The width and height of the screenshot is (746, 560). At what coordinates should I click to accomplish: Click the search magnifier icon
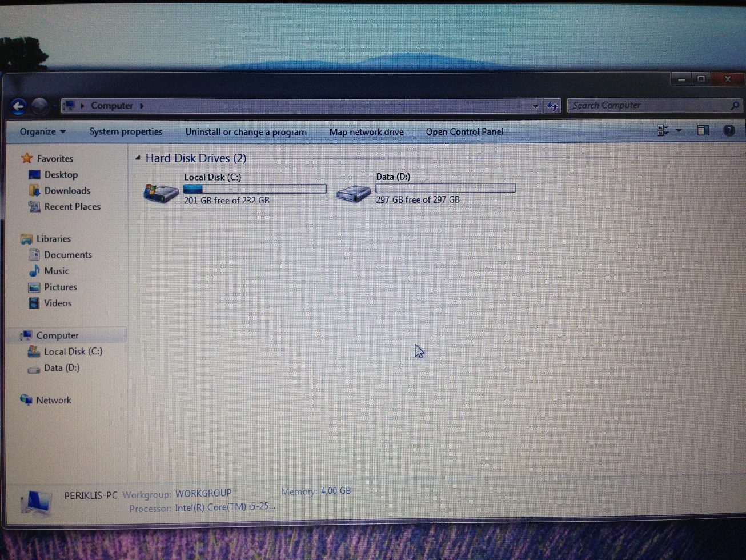(x=735, y=105)
